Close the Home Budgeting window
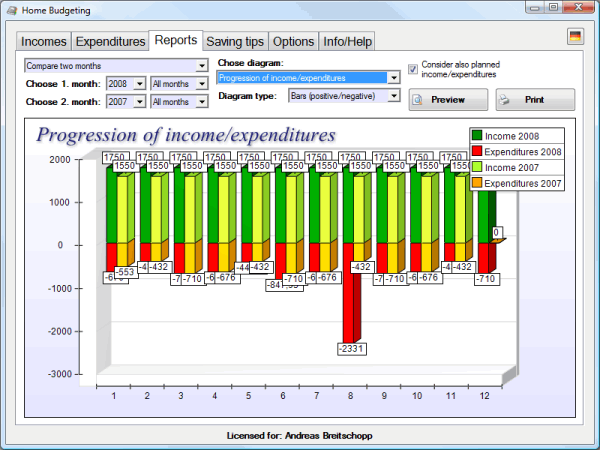Viewport: 600px width, 450px height. [x=578, y=8]
